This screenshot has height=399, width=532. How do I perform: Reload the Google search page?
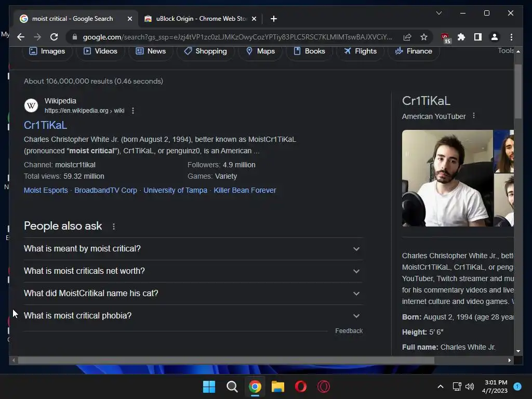click(x=54, y=37)
